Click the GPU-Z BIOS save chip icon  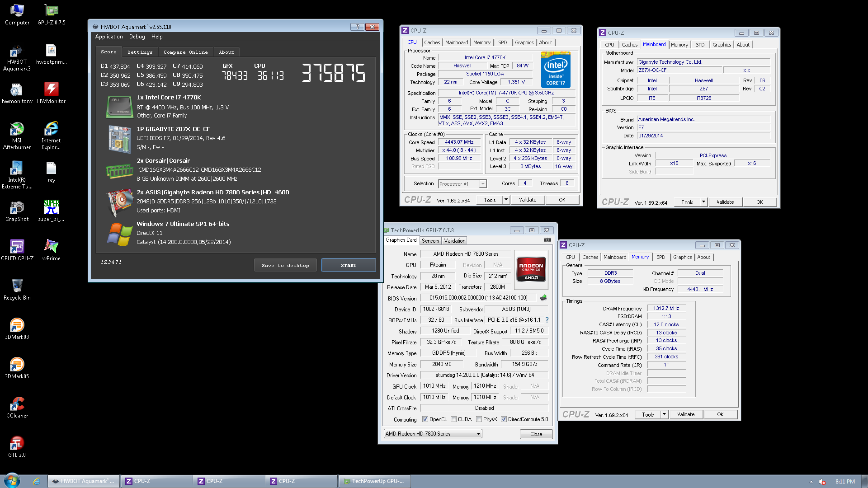click(x=543, y=298)
